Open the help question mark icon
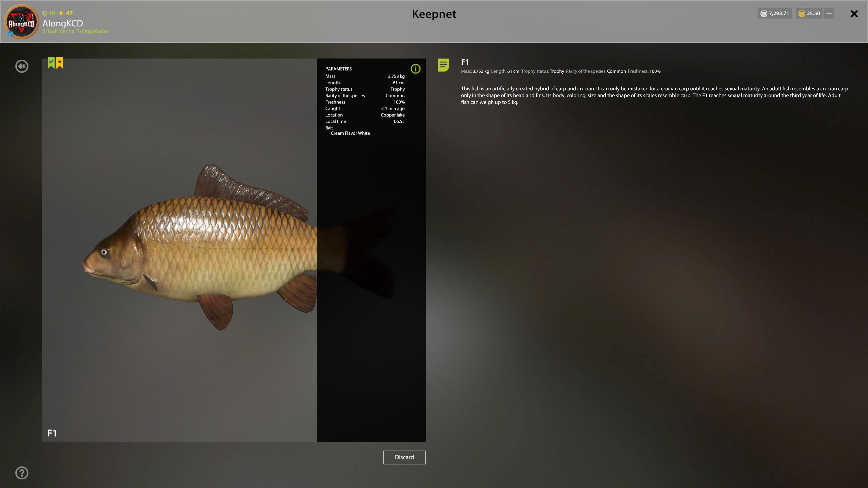This screenshot has height=488, width=868. (x=22, y=473)
